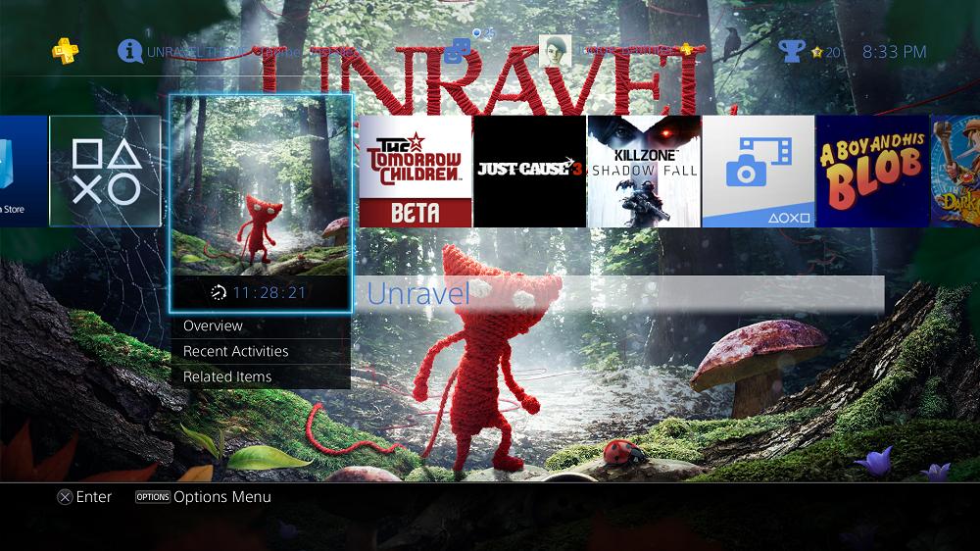Select the friends online count 25
The image size is (980, 551).
484,32
